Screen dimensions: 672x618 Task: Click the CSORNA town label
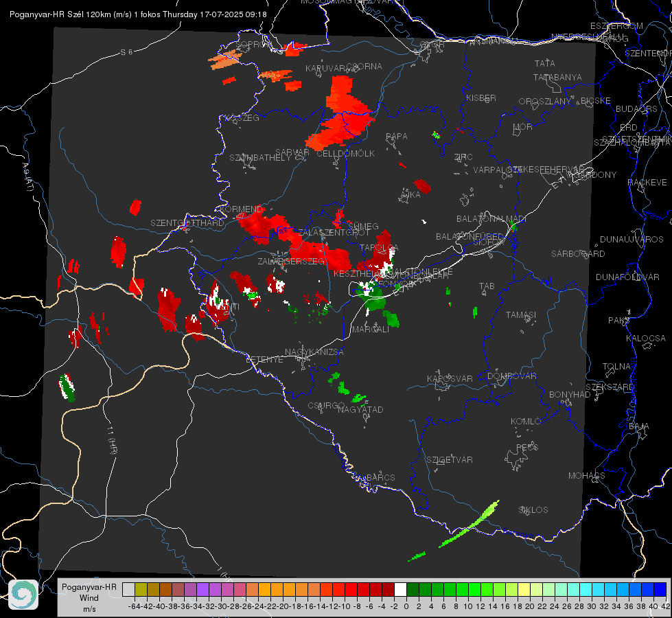364,67
